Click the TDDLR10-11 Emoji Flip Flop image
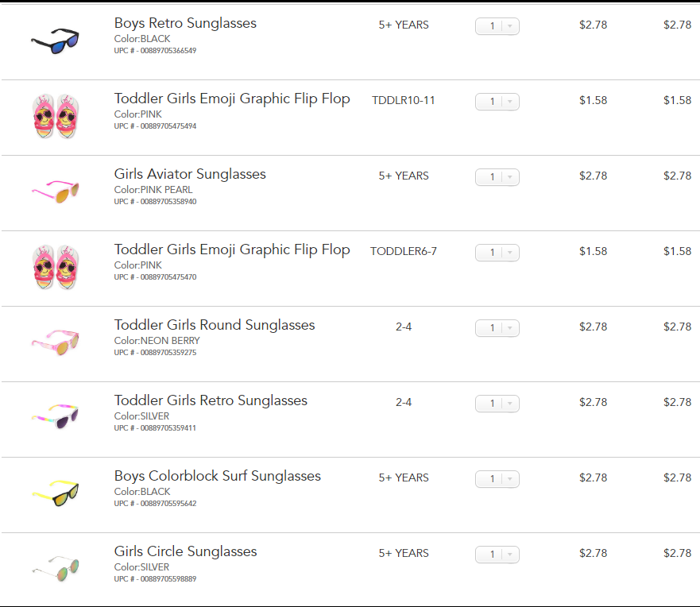 click(55, 116)
